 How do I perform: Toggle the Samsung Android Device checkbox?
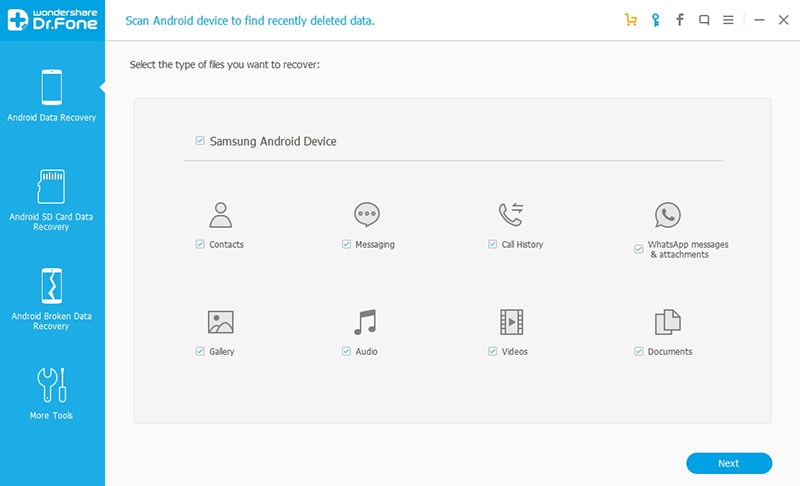click(x=200, y=142)
